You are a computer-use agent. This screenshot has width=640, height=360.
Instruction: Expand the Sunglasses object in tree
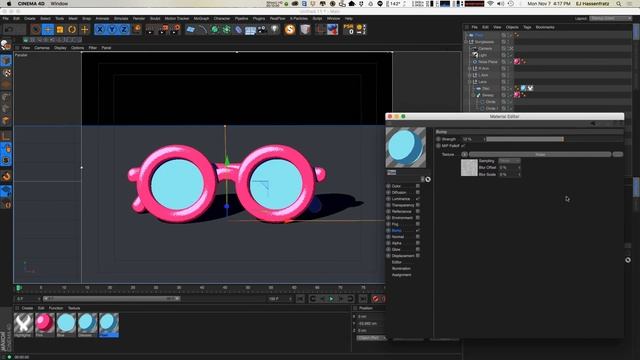tap(467, 42)
